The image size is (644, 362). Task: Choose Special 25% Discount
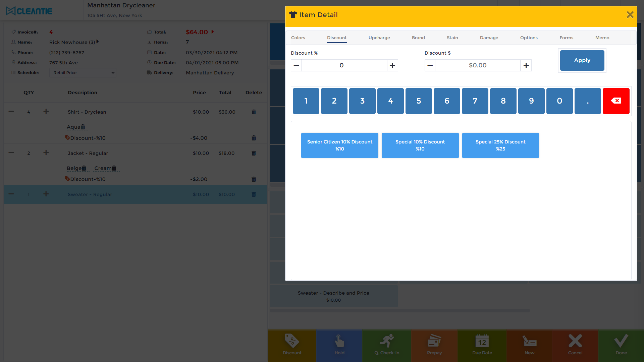pyautogui.click(x=500, y=145)
